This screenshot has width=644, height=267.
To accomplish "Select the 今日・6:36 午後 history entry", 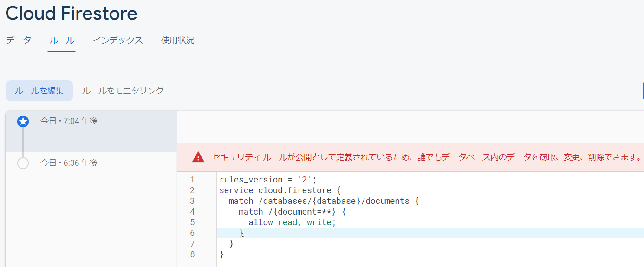I will pos(91,163).
